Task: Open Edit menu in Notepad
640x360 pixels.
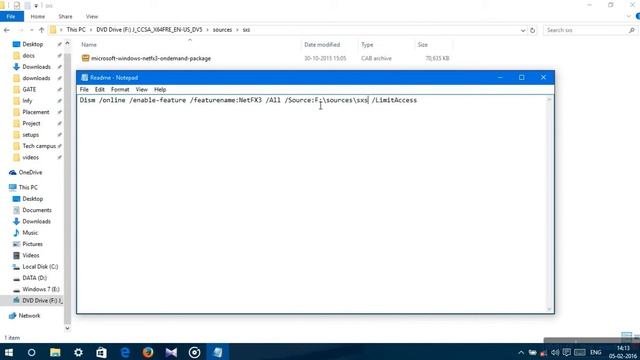Action: click(100, 89)
